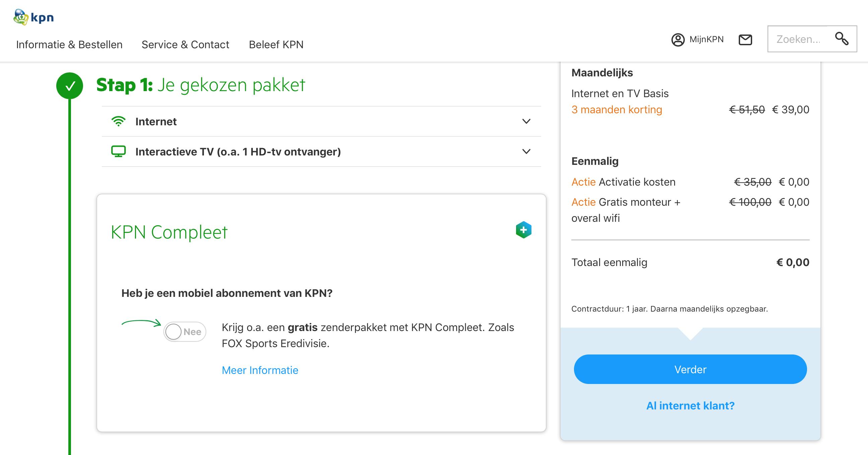The width and height of the screenshot is (868, 455).
Task: Expand the Interactieve TV section chevron
Action: tap(526, 151)
